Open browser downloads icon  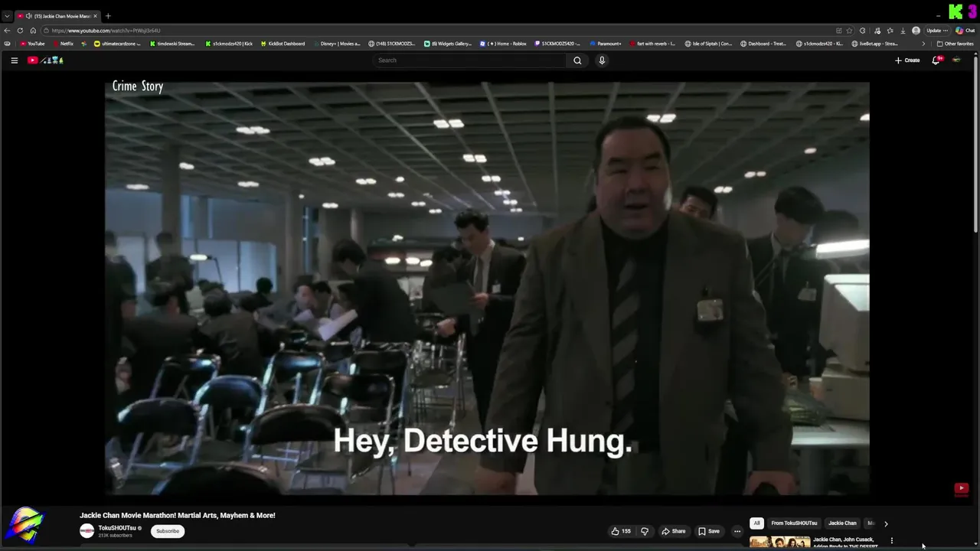pos(903,31)
